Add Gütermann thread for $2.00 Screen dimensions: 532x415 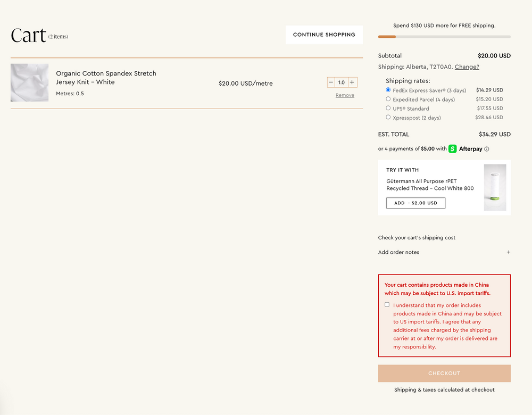415,203
